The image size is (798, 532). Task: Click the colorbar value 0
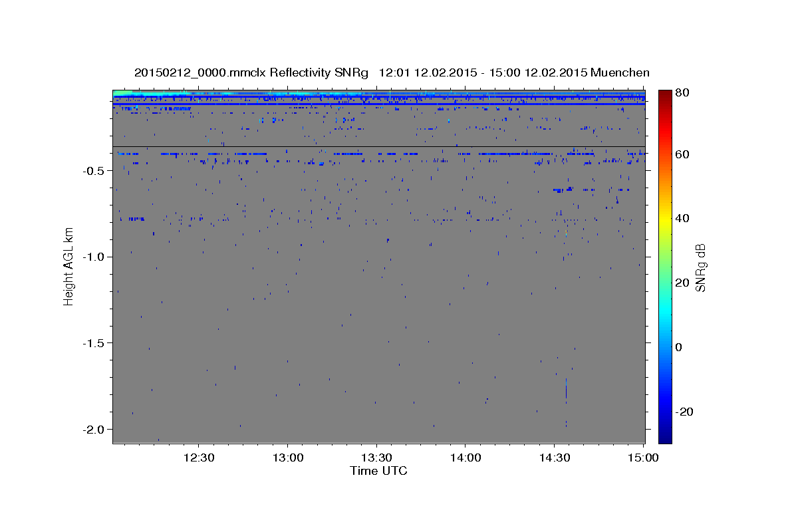[680, 347]
